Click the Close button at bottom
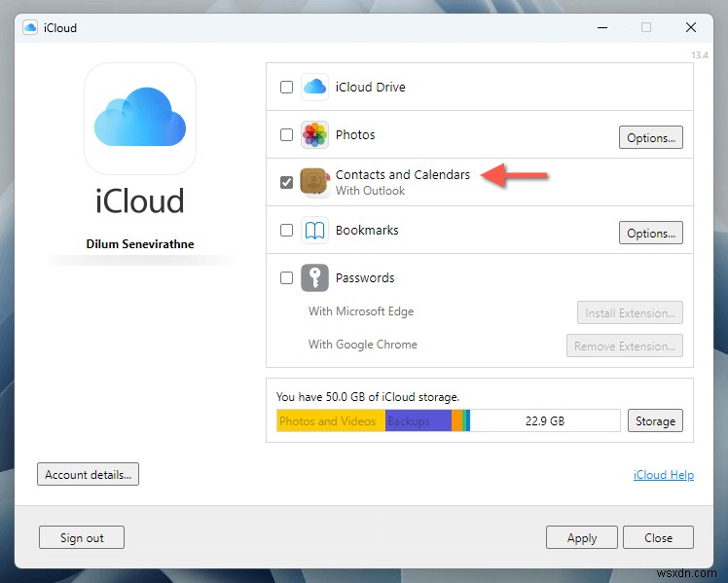728x583 pixels. [x=658, y=537]
